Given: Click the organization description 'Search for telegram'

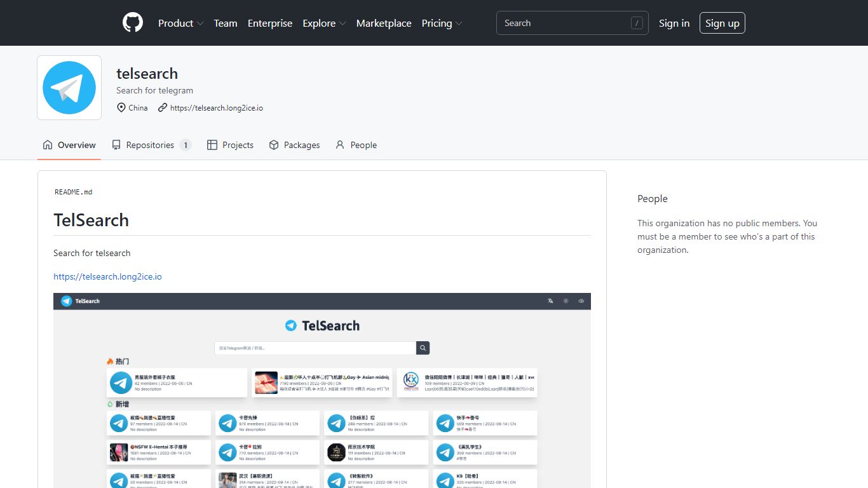Looking at the screenshot, I should 154,90.
